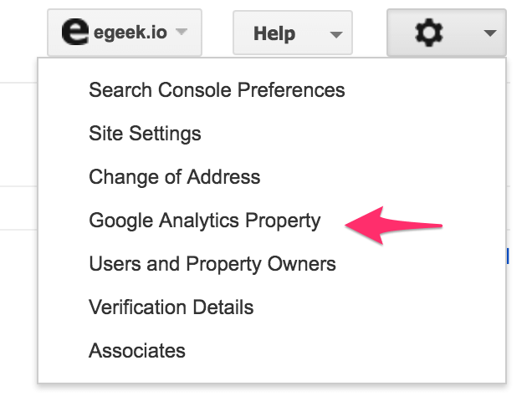532x396 pixels.
Task: Click the Help button label
Action: (x=274, y=34)
